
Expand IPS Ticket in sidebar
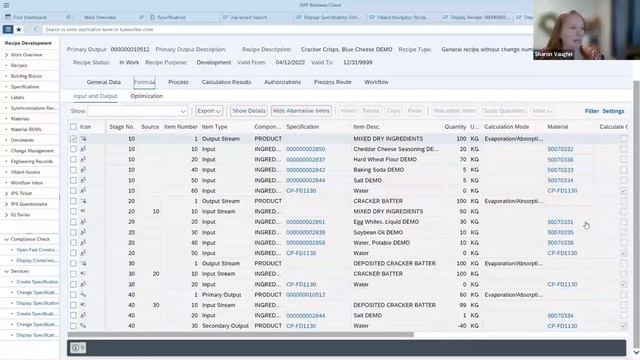coord(7,193)
